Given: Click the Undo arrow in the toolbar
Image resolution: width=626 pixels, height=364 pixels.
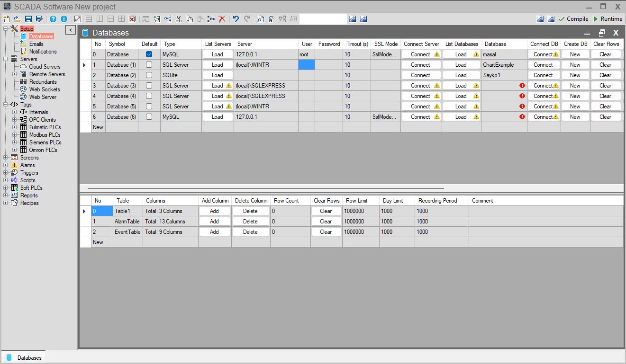Looking at the screenshot, I should (x=236, y=19).
